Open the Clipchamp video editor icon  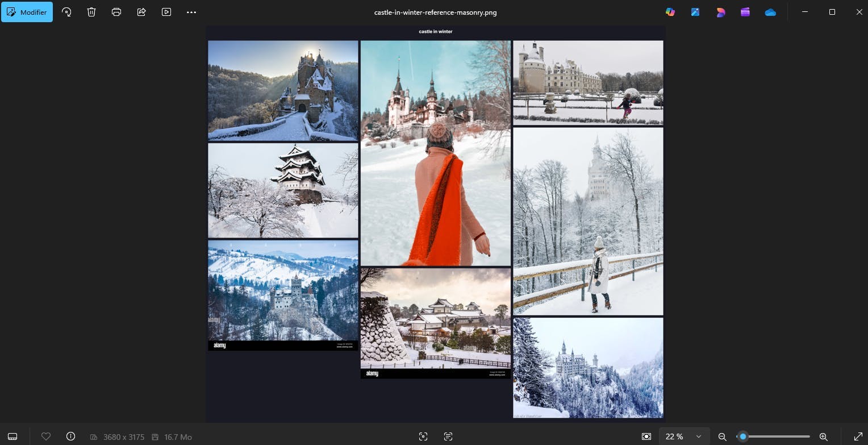point(745,12)
